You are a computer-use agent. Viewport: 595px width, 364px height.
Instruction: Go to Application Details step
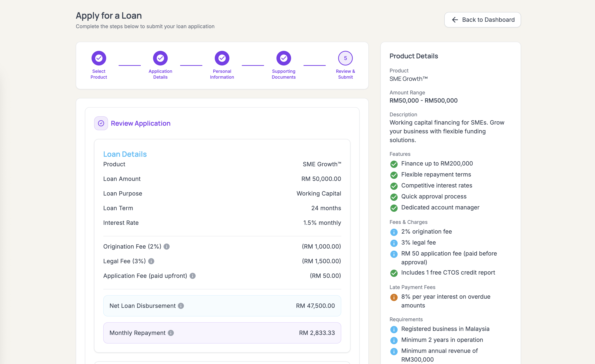point(160,58)
